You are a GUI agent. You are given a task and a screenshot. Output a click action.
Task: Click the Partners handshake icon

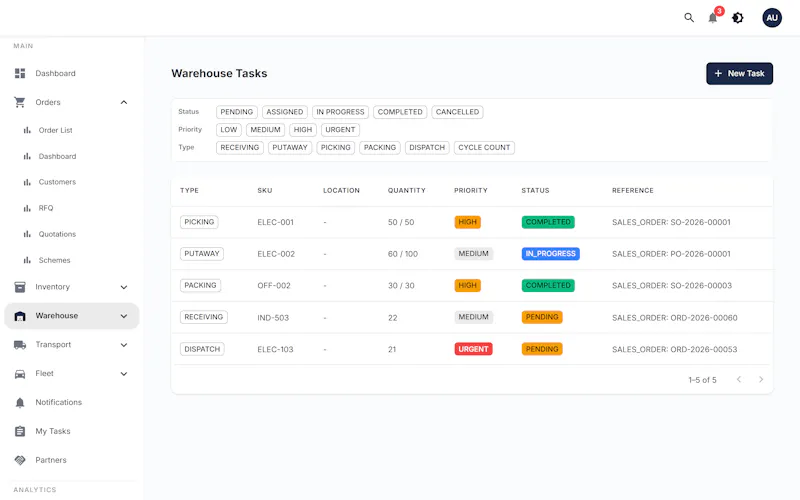[20, 460]
